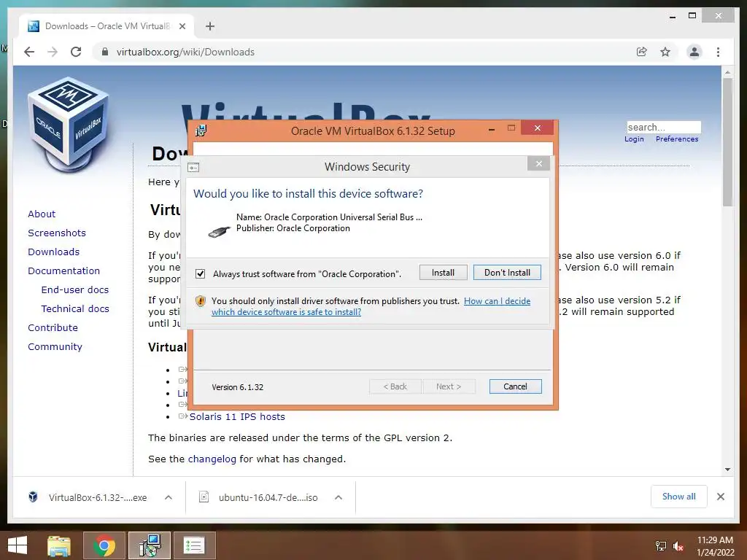Open Solaris 11 IPS hosts link
Screen dimensions: 747x560
(237, 416)
